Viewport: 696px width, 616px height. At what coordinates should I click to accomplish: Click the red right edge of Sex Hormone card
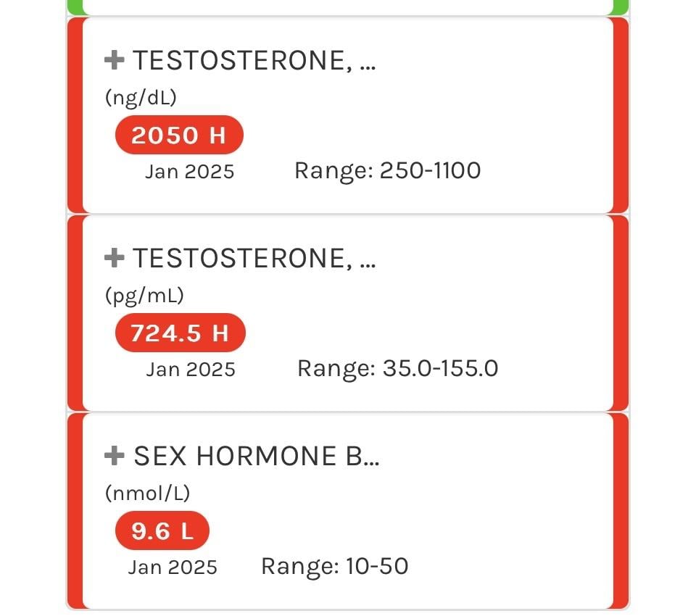tap(621, 511)
